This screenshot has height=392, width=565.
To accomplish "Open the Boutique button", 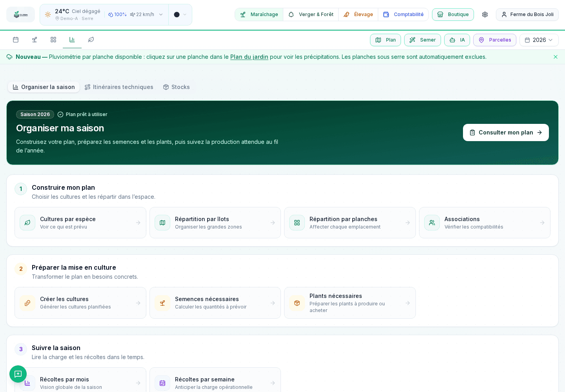I will [453, 15].
